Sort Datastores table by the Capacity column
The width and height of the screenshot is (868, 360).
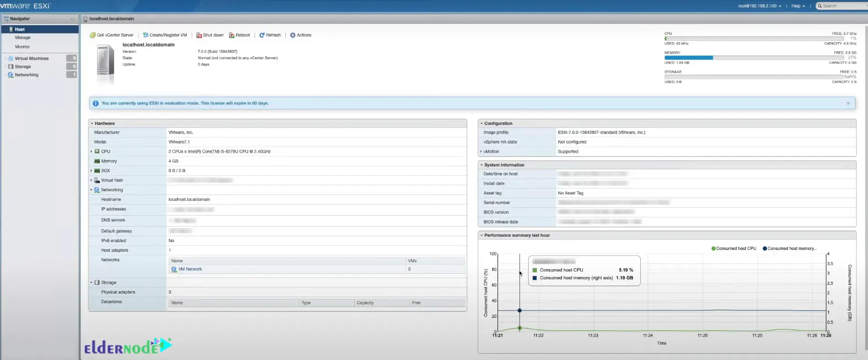(x=382, y=303)
